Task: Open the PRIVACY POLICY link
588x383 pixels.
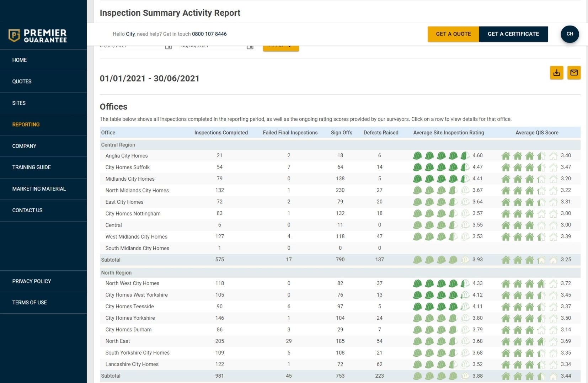Action: [x=32, y=281]
